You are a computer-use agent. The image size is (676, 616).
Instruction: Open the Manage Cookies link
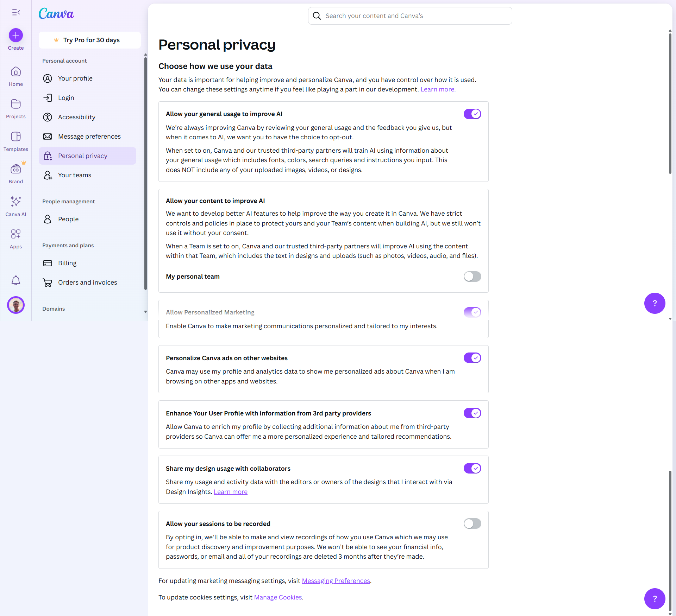[278, 597]
